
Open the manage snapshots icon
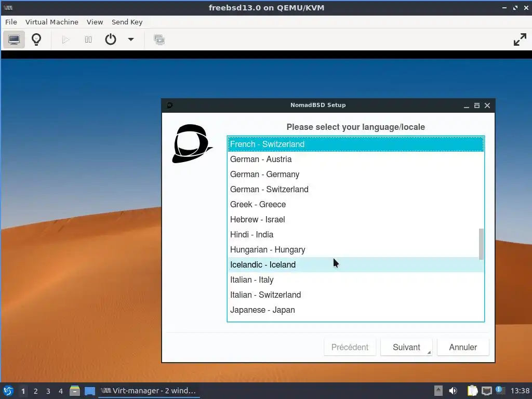pos(159,39)
